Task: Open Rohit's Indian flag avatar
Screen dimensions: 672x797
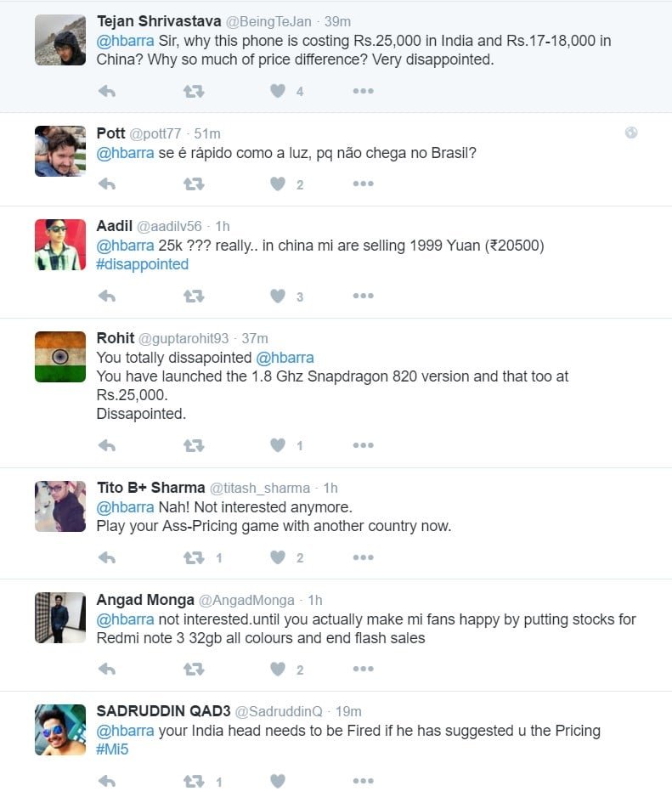Action: click(60, 357)
